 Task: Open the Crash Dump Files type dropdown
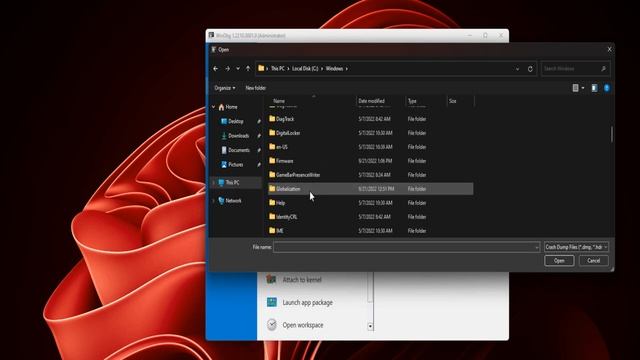pos(576,247)
